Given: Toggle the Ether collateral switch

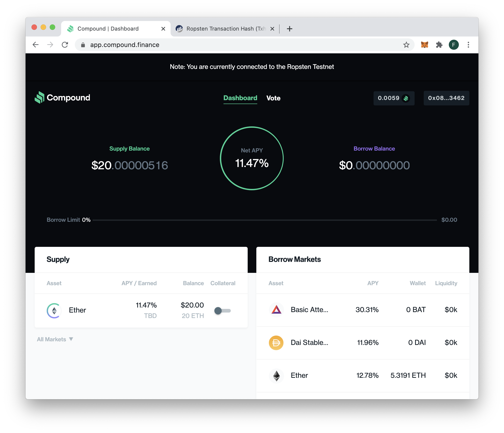Looking at the screenshot, I should 222,310.
